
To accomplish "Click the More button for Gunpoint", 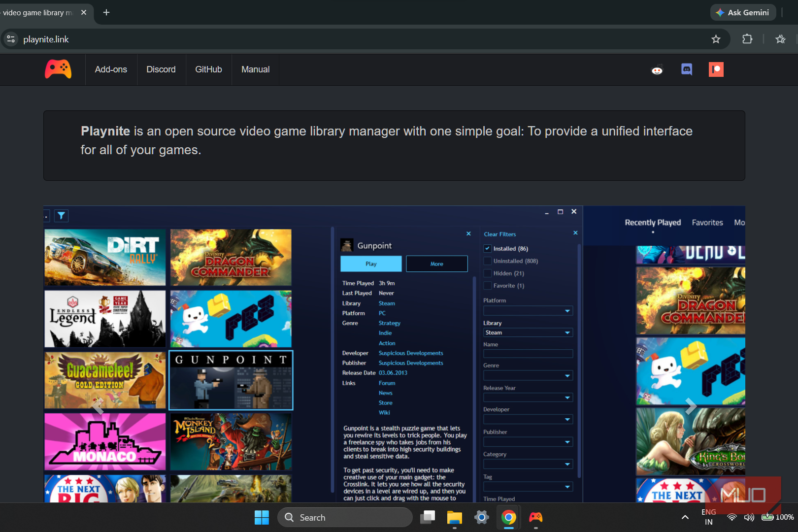I will tap(437, 264).
